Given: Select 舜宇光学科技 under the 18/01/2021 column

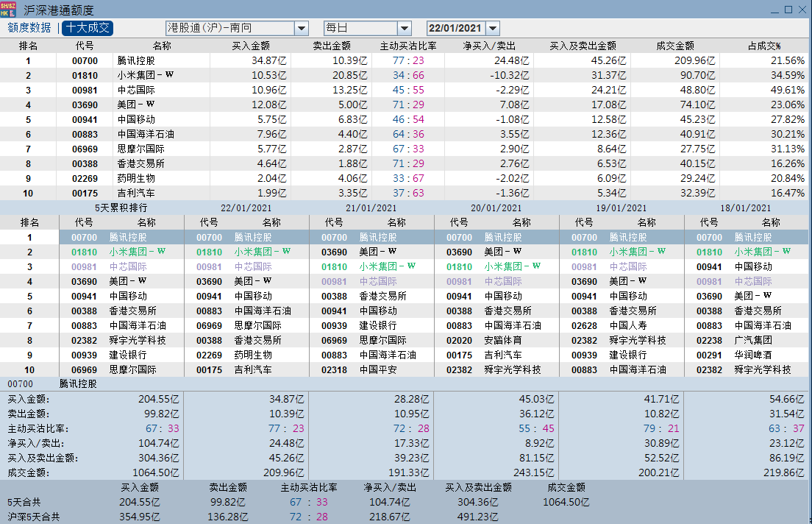Looking at the screenshot, I should tap(763, 370).
